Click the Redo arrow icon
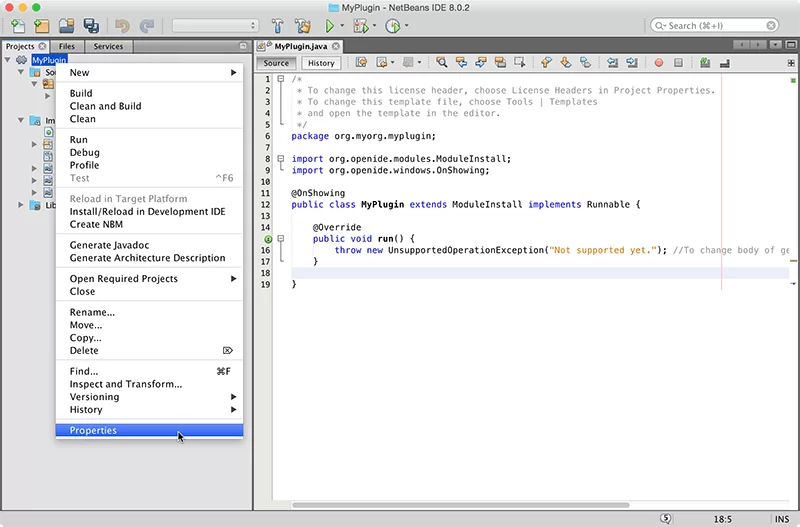Image resolution: width=800 pixels, height=527 pixels. pos(147,26)
